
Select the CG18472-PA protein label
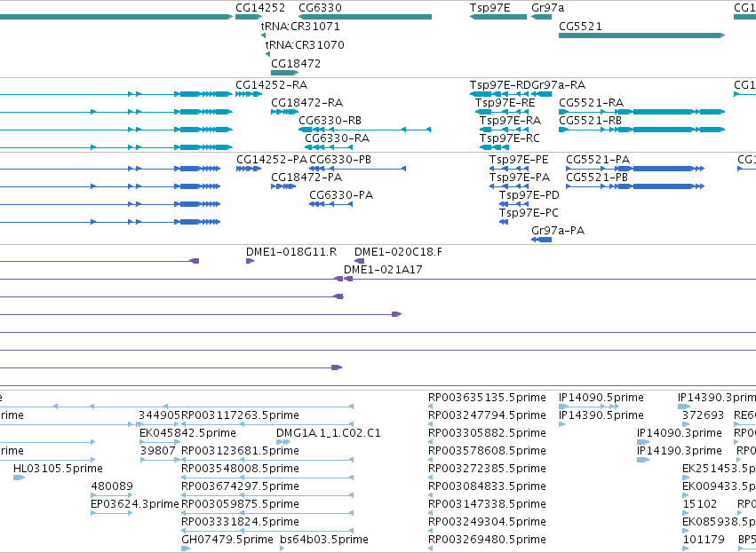pos(306,178)
